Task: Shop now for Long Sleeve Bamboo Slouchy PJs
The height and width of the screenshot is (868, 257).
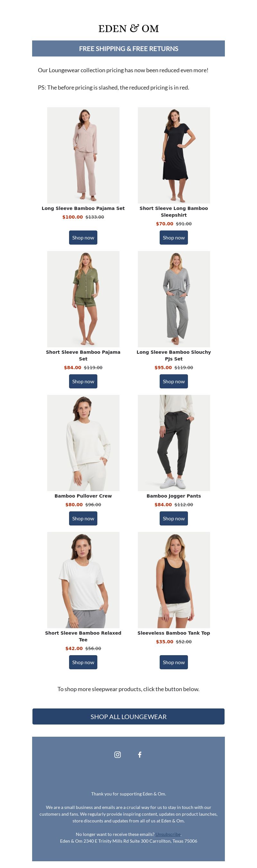Action: click(174, 381)
